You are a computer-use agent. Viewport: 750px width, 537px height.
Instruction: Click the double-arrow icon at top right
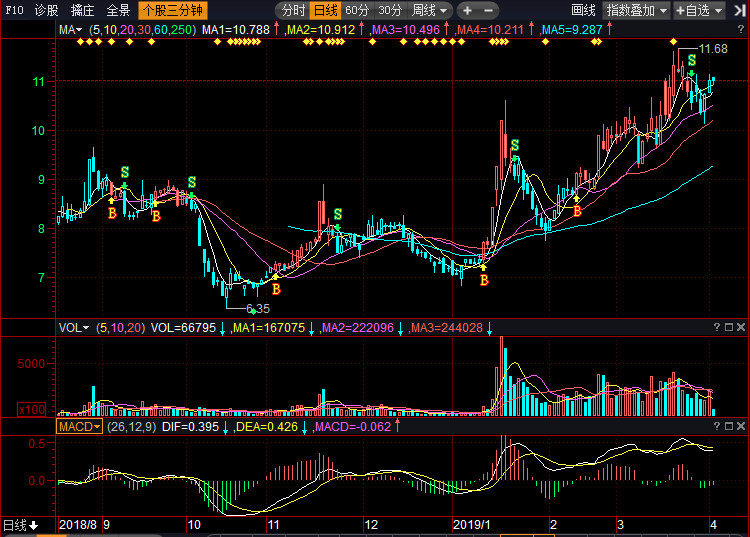click(x=741, y=10)
